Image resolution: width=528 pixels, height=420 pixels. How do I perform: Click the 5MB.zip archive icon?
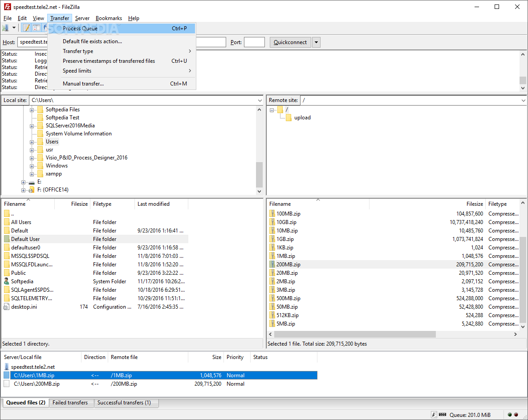tap(272, 324)
